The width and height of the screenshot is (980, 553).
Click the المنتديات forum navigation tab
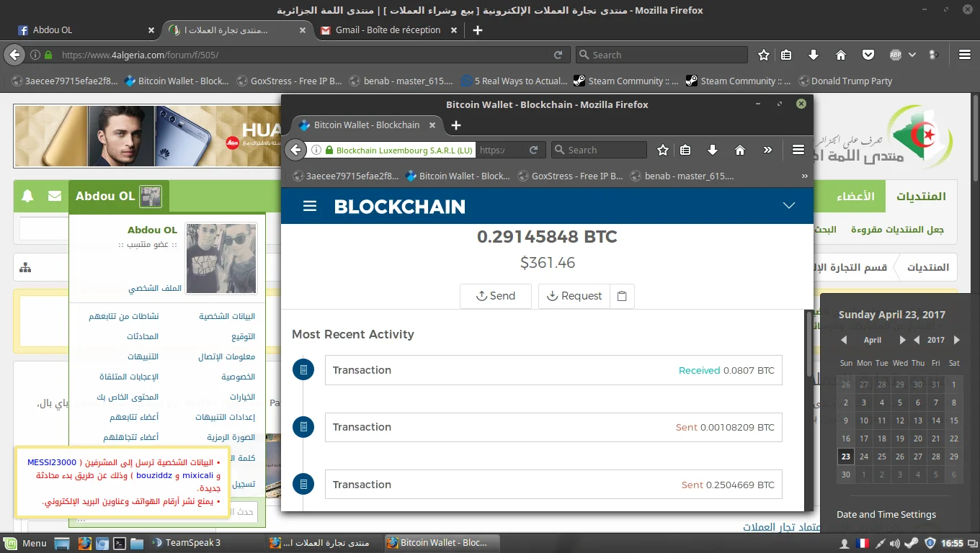[x=920, y=197]
